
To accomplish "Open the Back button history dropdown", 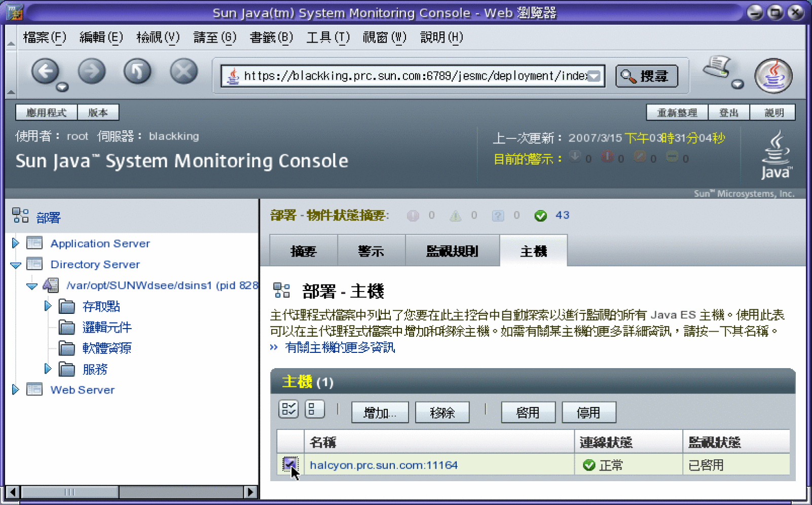I will 62,87.
